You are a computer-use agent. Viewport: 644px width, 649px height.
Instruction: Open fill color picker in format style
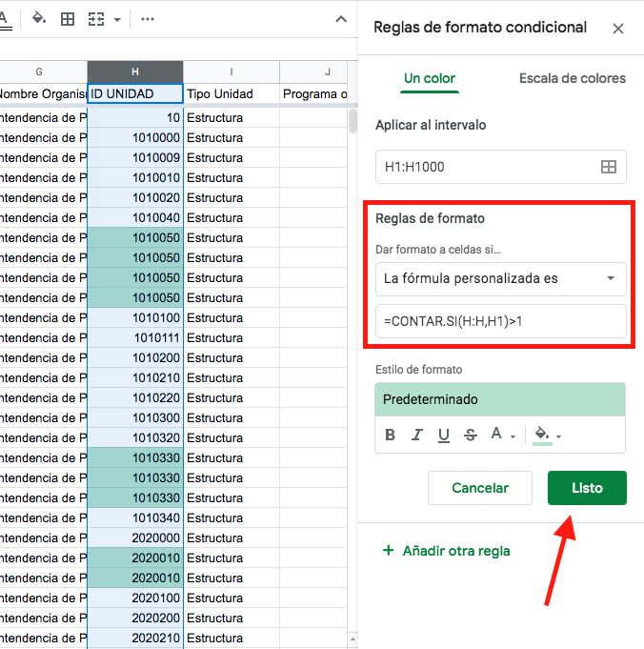[x=546, y=436]
